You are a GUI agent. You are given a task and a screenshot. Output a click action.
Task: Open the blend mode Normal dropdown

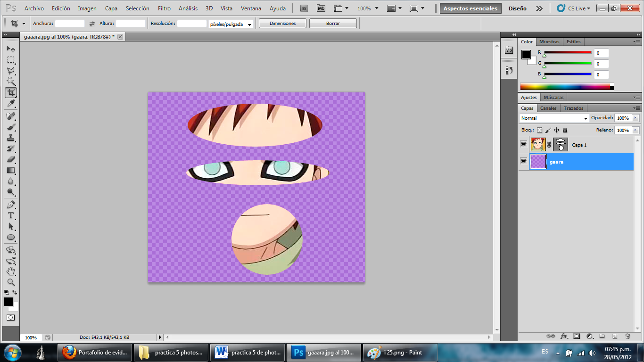tap(554, 118)
